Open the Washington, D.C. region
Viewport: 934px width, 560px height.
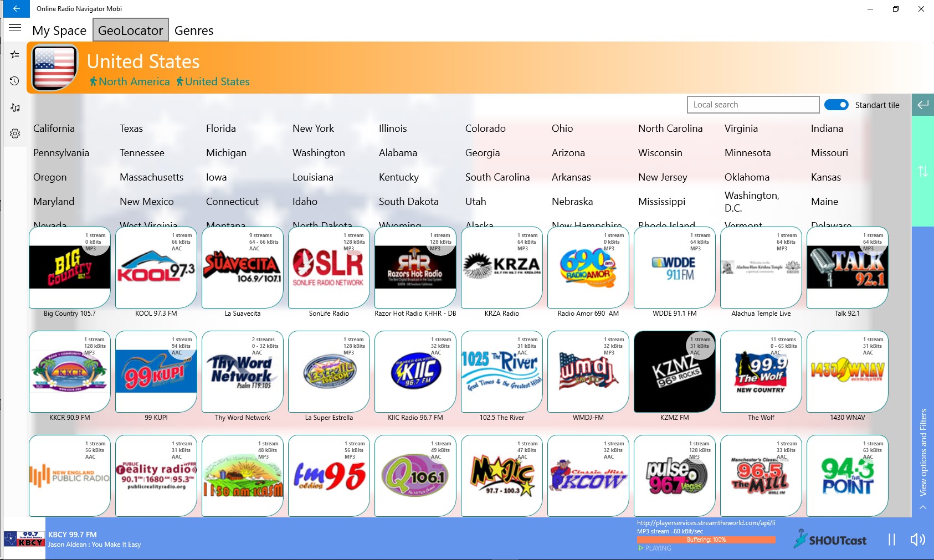click(752, 202)
